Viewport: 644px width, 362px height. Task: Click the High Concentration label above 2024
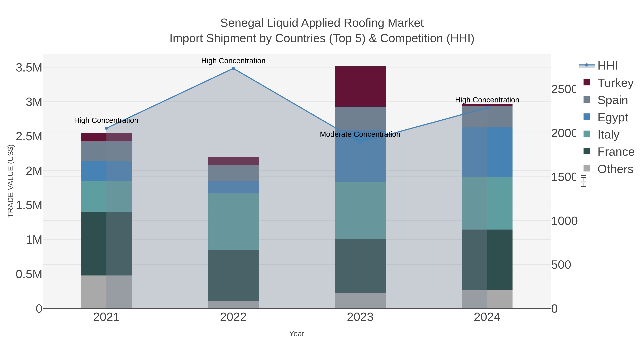[x=487, y=100]
